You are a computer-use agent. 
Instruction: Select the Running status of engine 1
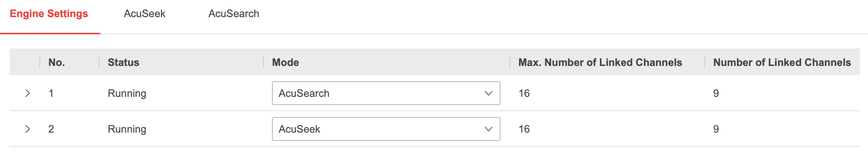(x=127, y=93)
